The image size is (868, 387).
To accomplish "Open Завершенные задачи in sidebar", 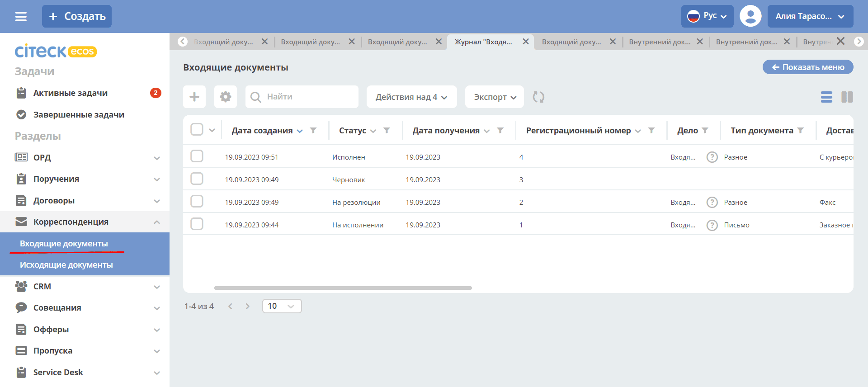I will [x=79, y=114].
